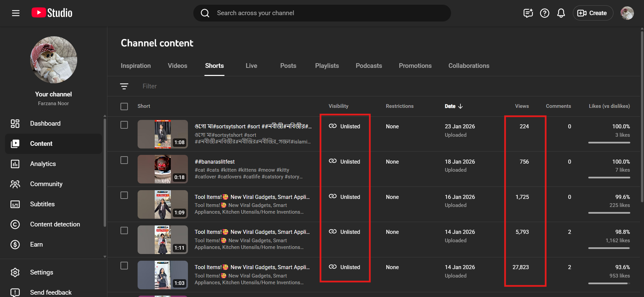Screen dimensions: 644x297
Task: Open the help question mark icon
Action: (544, 13)
